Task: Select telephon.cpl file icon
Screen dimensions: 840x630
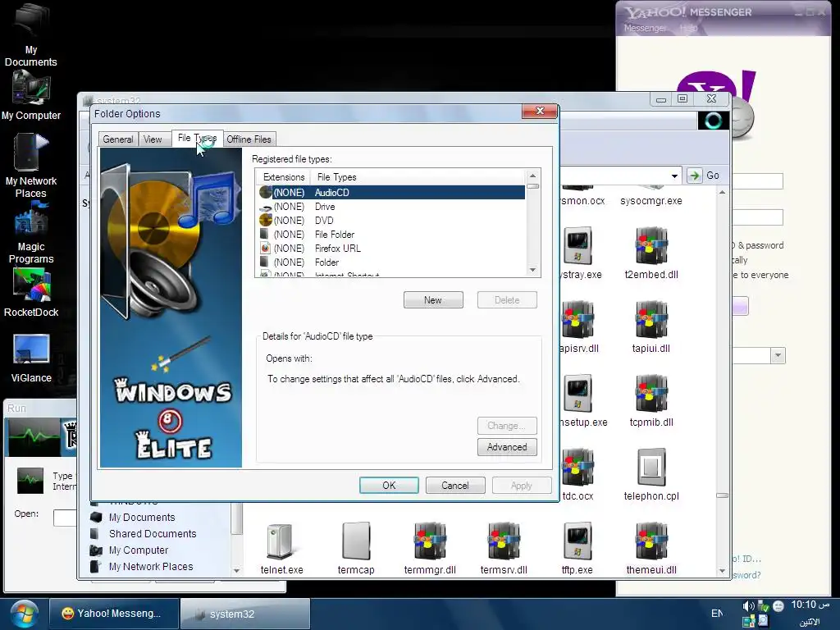Action: (x=651, y=475)
